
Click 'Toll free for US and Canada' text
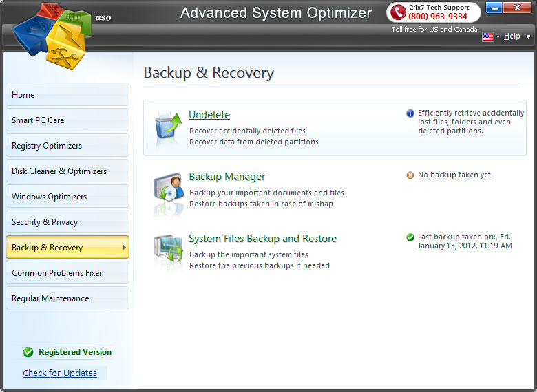coord(434,30)
